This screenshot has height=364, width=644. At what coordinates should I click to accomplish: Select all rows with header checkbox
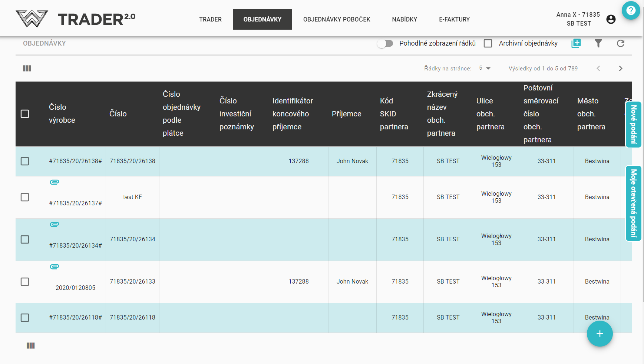point(25,114)
